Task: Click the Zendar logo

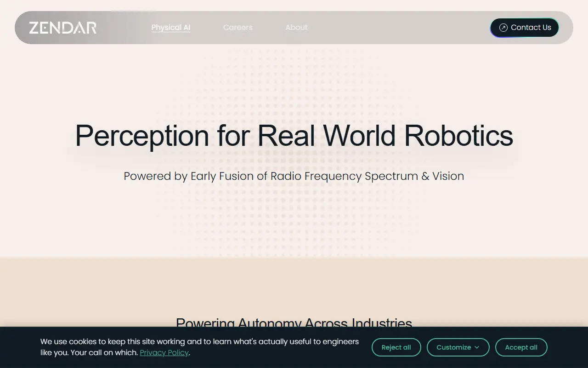Action: (63, 28)
